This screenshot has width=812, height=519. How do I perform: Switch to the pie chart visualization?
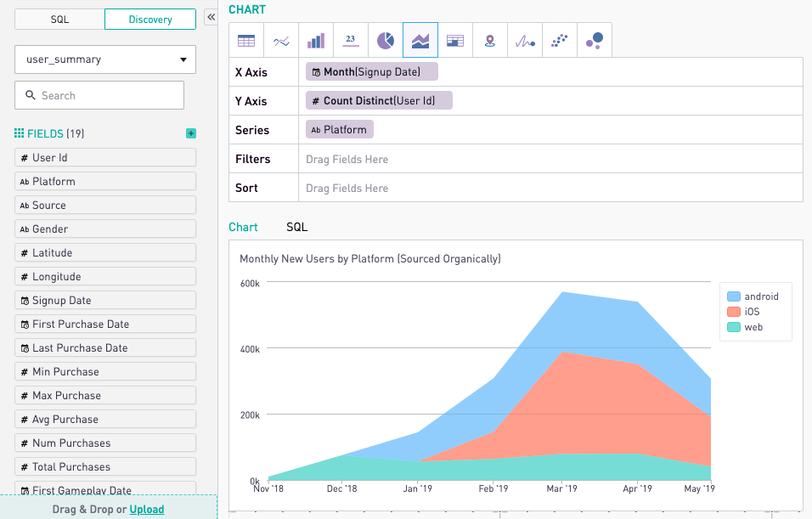coord(385,40)
